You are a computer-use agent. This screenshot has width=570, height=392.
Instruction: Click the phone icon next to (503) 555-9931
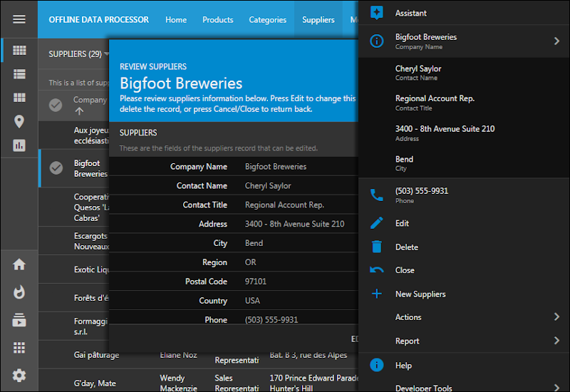pyautogui.click(x=377, y=195)
